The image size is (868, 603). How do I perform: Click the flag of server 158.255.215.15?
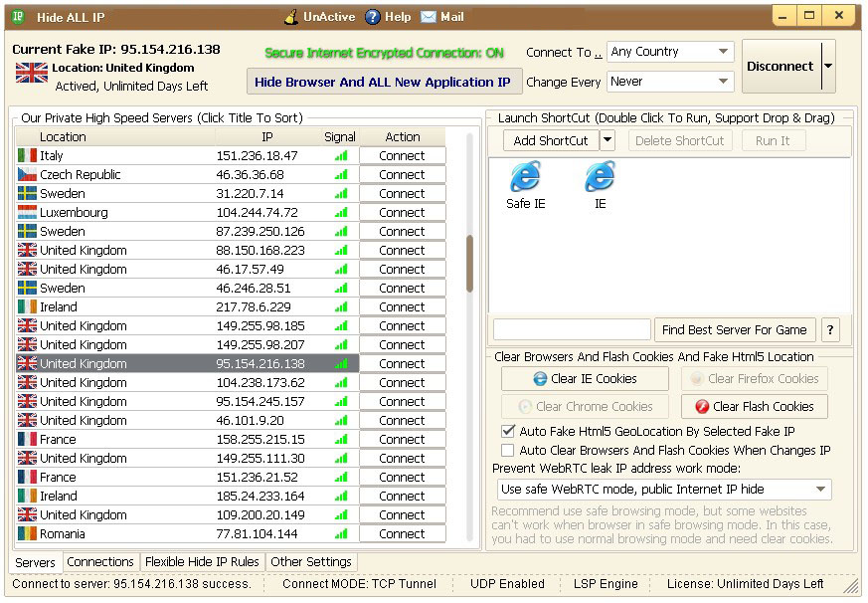(27, 439)
